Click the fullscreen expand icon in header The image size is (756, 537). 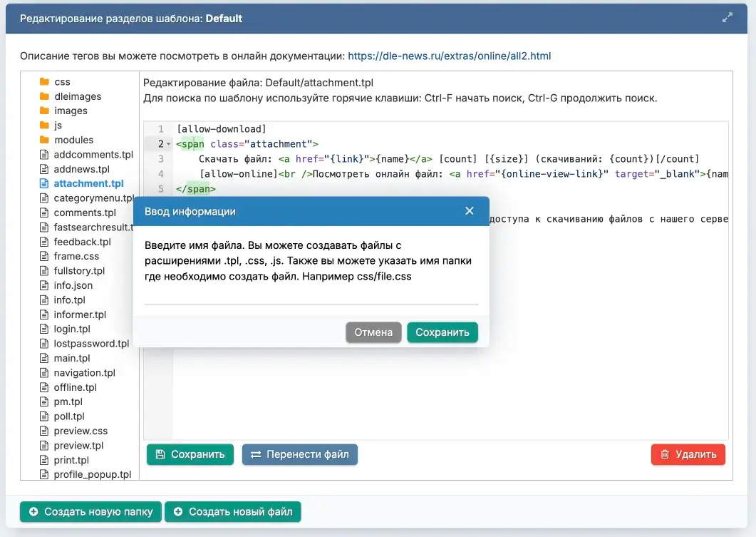[x=727, y=18]
